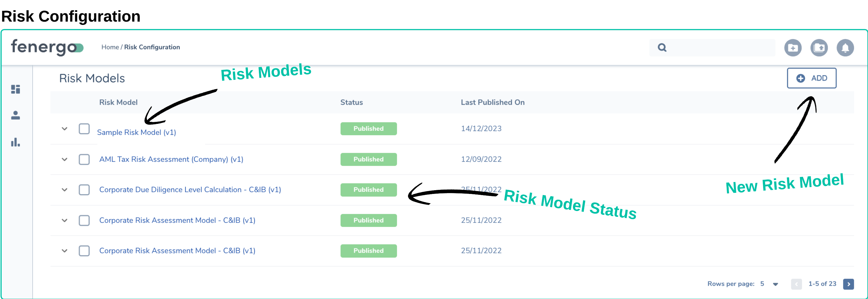Click the notifications bell icon
Viewport: 868px width, 299px height.
(x=845, y=48)
